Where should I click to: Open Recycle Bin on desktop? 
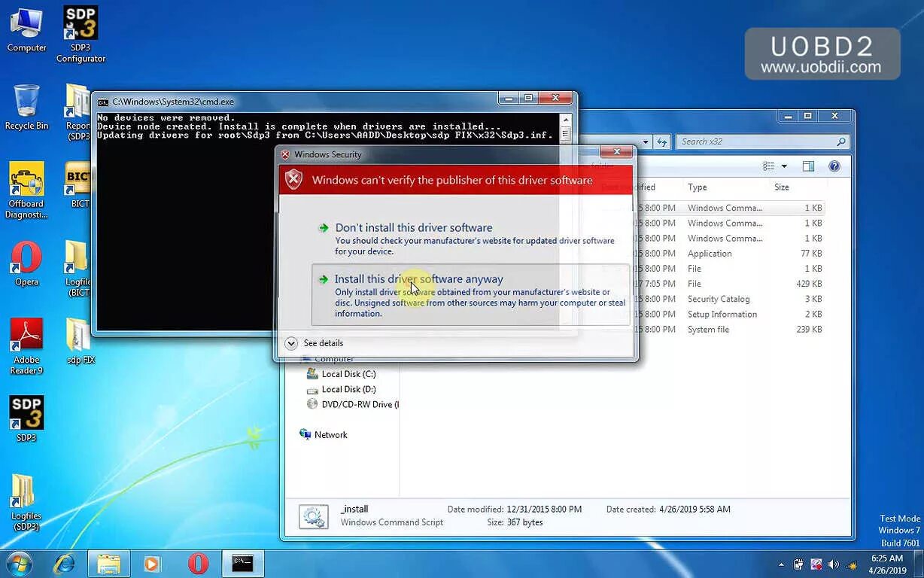click(26, 107)
